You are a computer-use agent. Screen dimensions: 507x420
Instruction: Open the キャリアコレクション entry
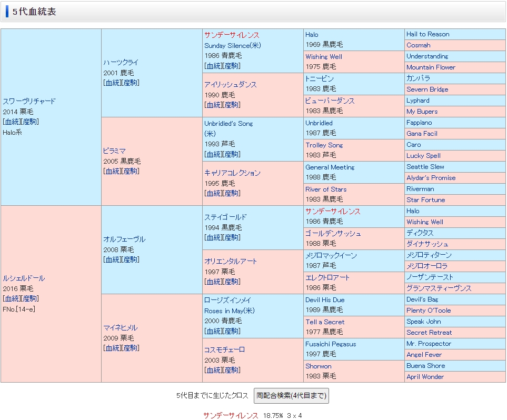point(232,173)
